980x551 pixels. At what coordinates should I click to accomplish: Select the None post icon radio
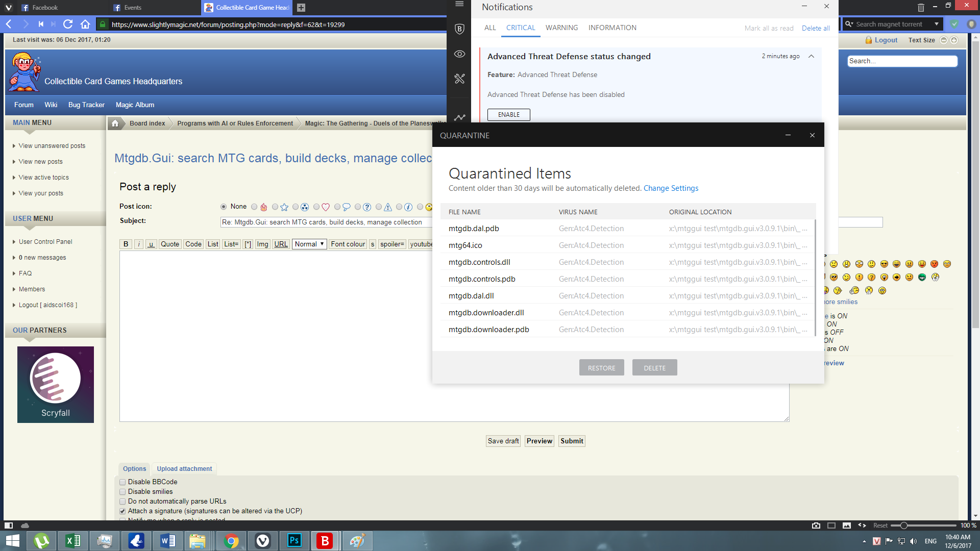coord(224,207)
